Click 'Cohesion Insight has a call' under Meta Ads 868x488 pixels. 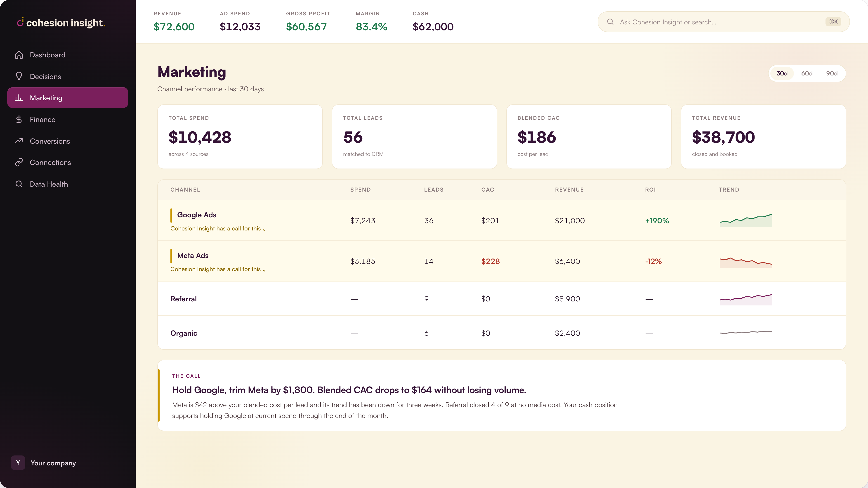pos(218,270)
